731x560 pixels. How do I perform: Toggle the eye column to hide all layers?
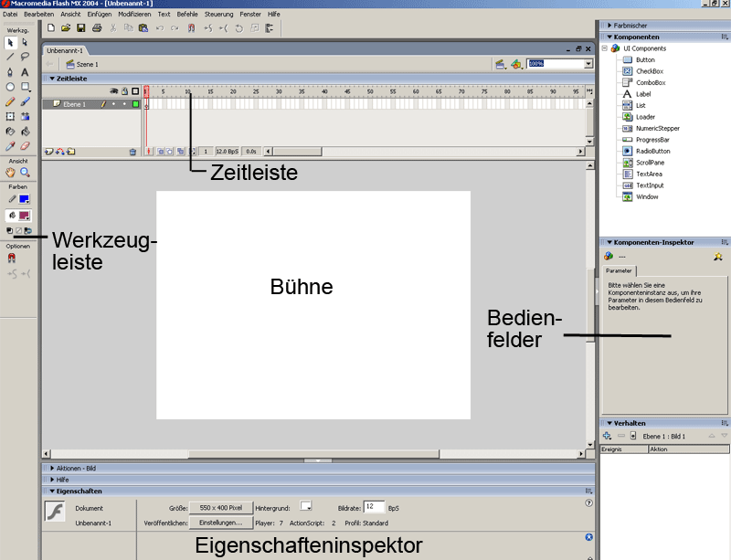(114, 91)
